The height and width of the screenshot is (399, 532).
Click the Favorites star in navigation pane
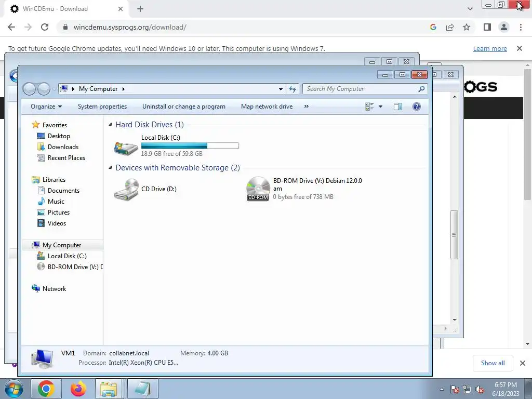(x=36, y=125)
